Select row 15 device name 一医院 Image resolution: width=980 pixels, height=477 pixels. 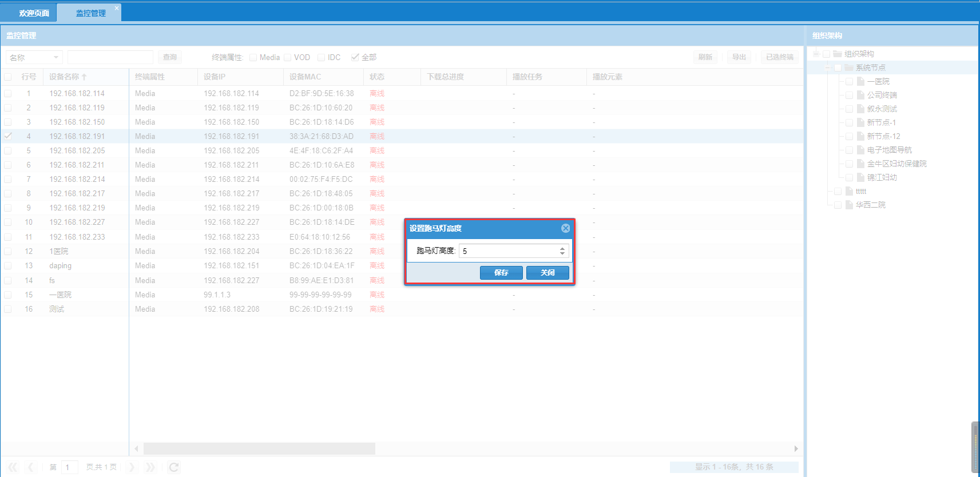[x=60, y=295]
